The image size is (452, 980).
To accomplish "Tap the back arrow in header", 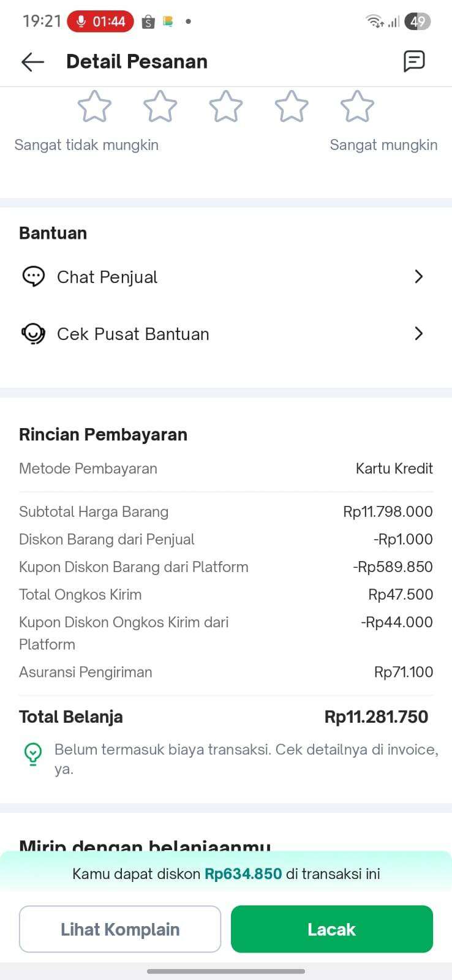I will tap(32, 62).
